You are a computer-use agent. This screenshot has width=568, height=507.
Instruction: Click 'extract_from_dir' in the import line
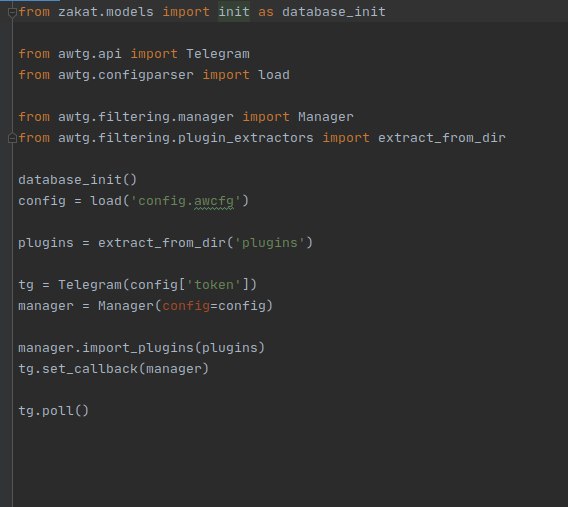pos(442,138)
